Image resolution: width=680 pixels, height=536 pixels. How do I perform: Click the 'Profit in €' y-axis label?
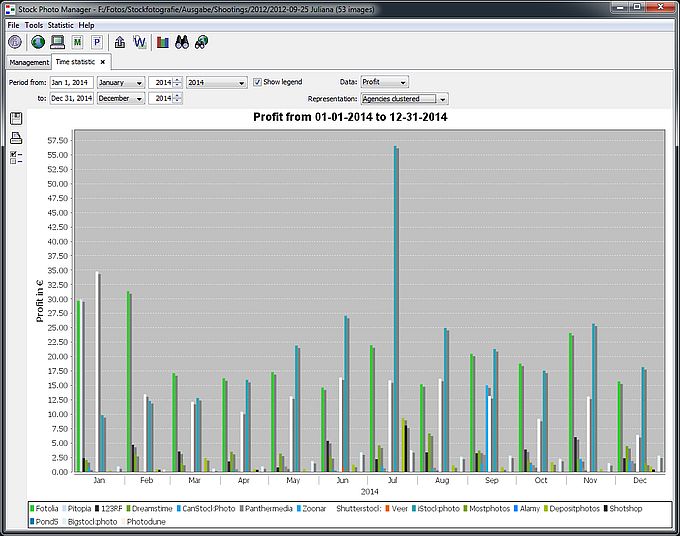[x=40, y=301]
